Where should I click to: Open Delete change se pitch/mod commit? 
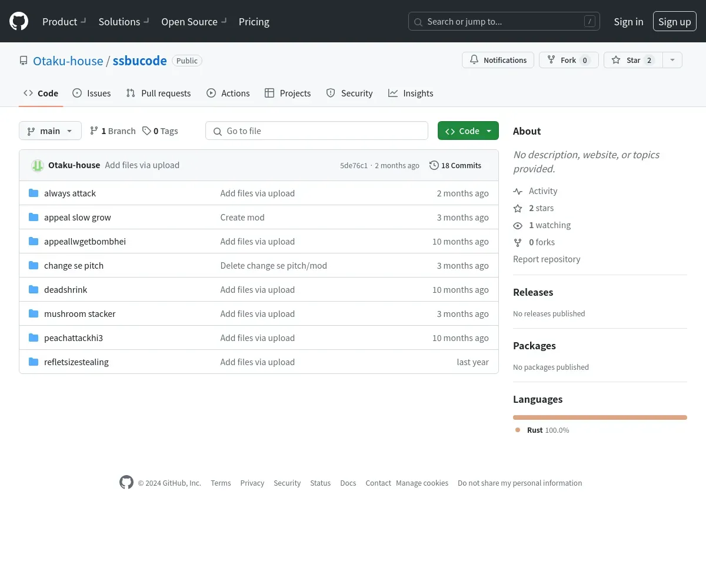[274, 265]
